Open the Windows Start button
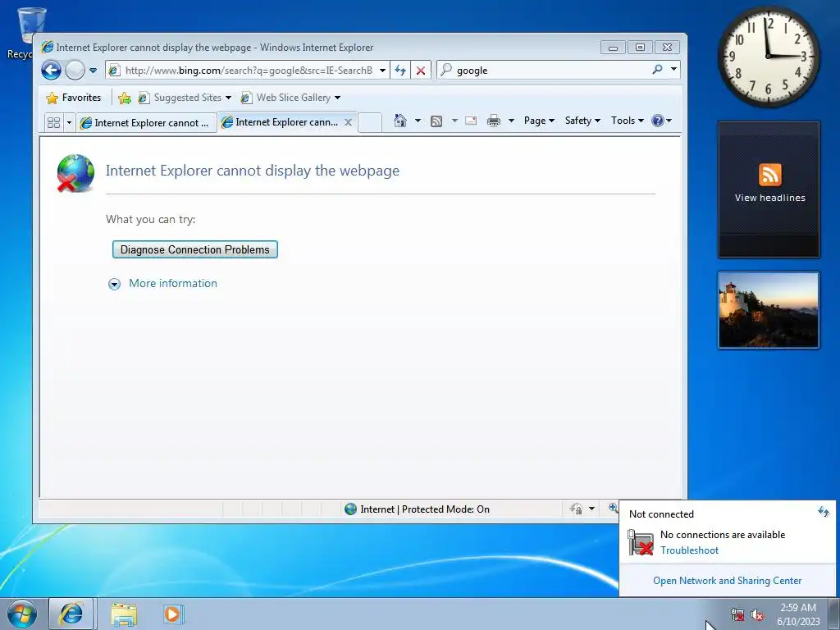Image resolution: width=840 pixels, height=630 pixels. click(x=22, y=614)
